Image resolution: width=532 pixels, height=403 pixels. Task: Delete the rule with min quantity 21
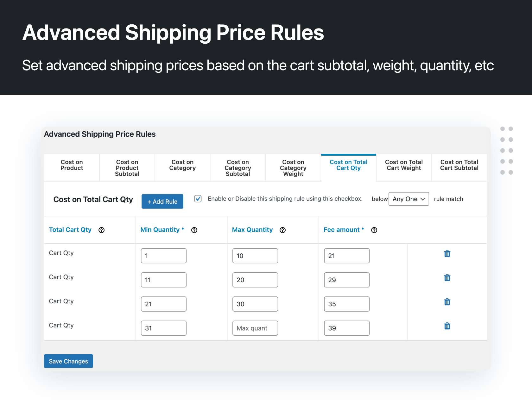(x=447, y=302)
